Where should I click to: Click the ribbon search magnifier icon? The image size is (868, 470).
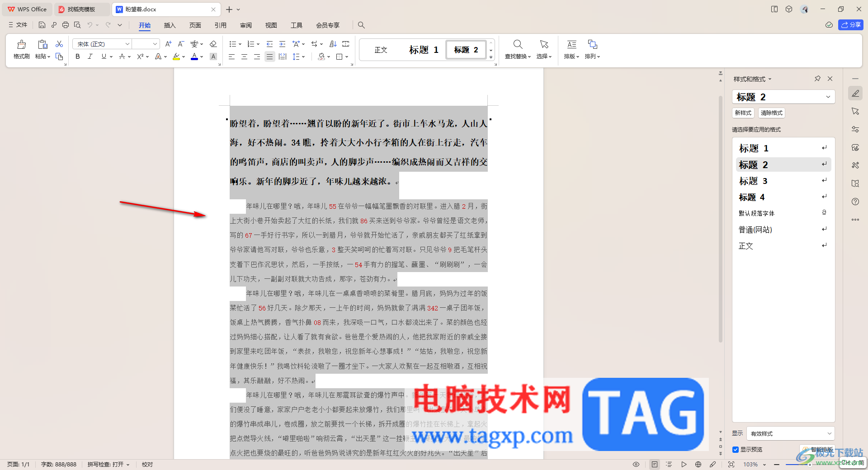pyautogui.click(x=361, y=25)
